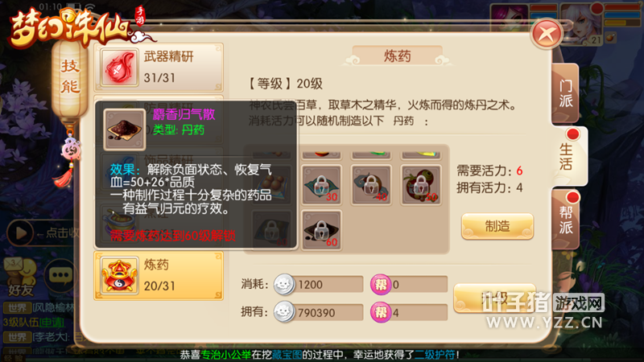Switch to the 帮派 tab

566,220
